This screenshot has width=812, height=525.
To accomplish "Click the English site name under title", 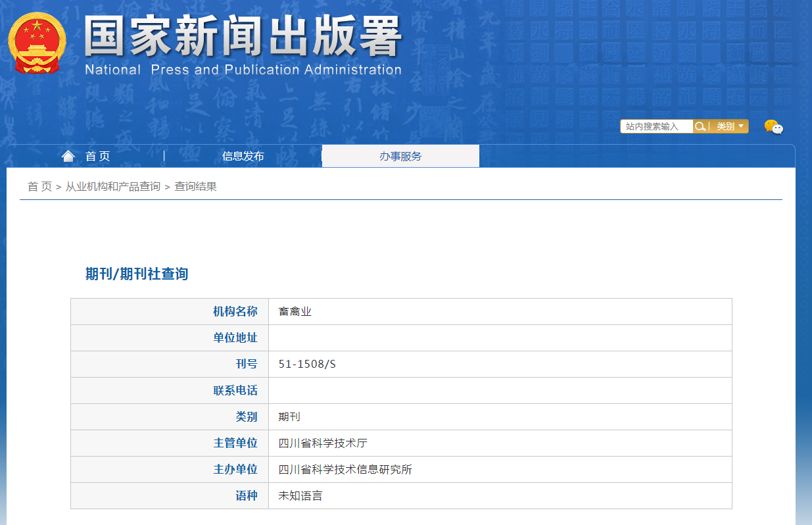I will 243,70.
